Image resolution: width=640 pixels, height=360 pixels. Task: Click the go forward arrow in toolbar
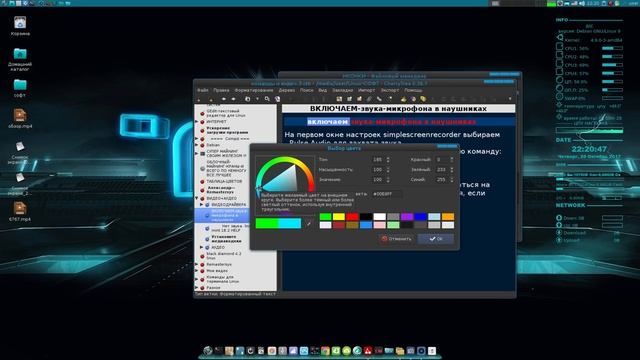click(x=233, y=99)
